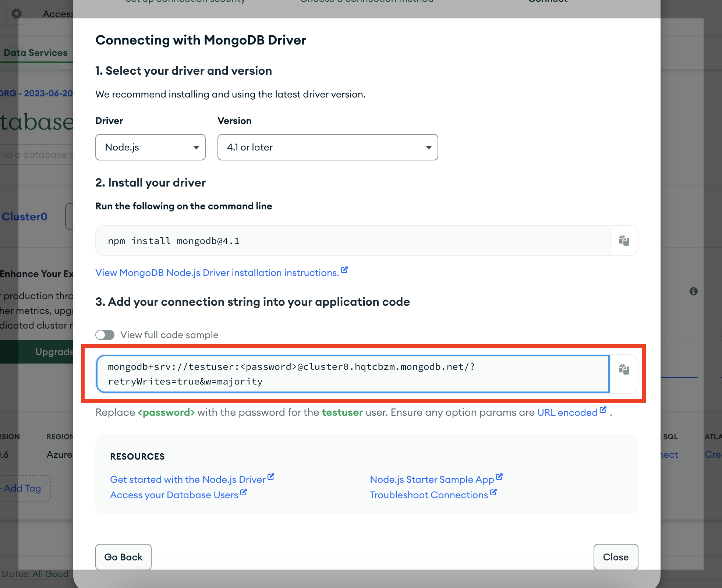Switch to the Data Services tab
The width and height of the screenshot is (722, 588).
[36, 53]
